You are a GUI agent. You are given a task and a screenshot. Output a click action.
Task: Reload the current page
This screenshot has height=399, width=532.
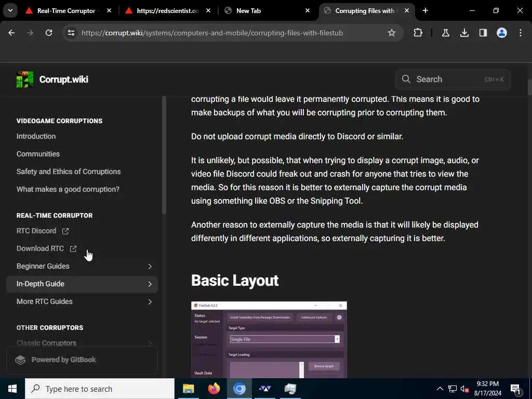point(49,33)
